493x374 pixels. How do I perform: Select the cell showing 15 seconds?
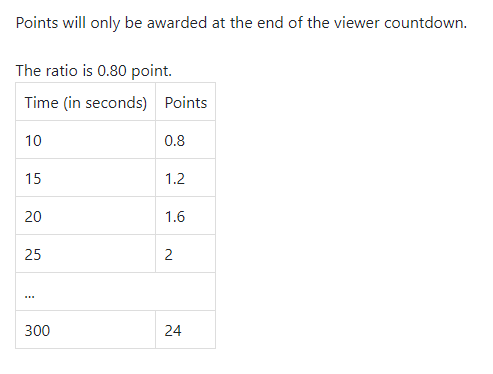coord(86,178)
